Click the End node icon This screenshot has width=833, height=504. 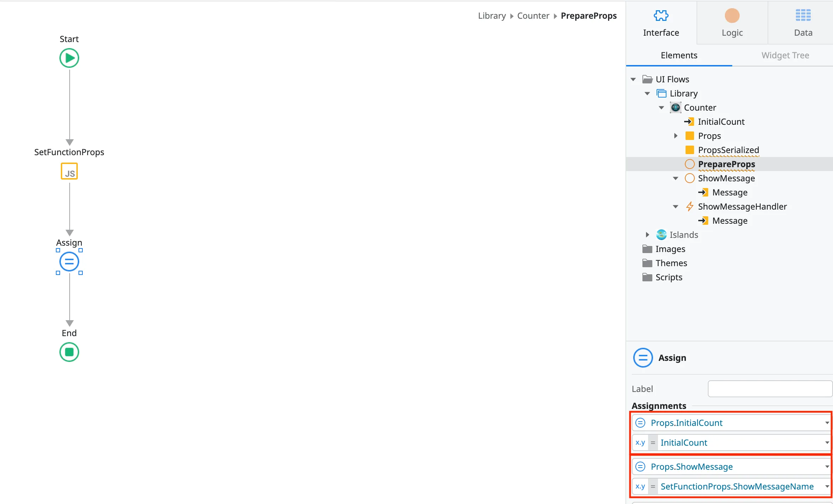coord(69,352)
